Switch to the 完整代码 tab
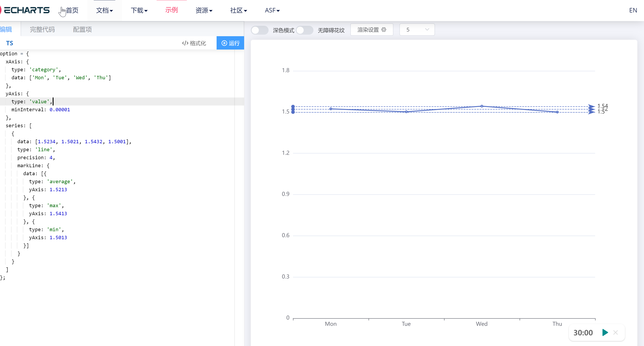The image size is (644, 346). click(42, 29)
